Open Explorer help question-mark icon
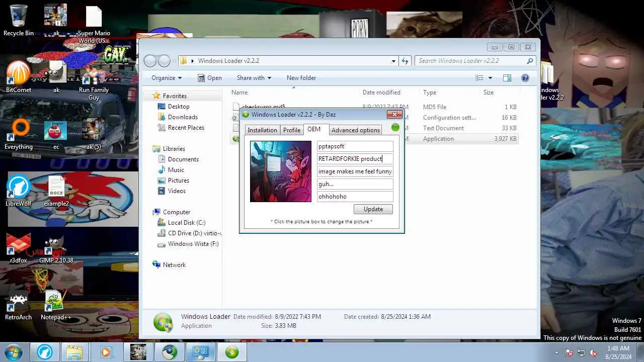Screen dimensions: 644x362 click(525, 78)
